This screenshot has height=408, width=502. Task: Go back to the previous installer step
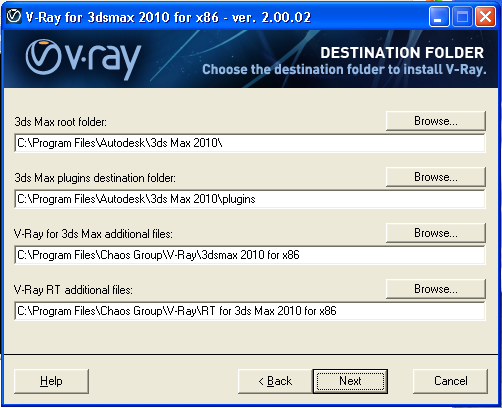pyautogui.click(x=275, y=381)
